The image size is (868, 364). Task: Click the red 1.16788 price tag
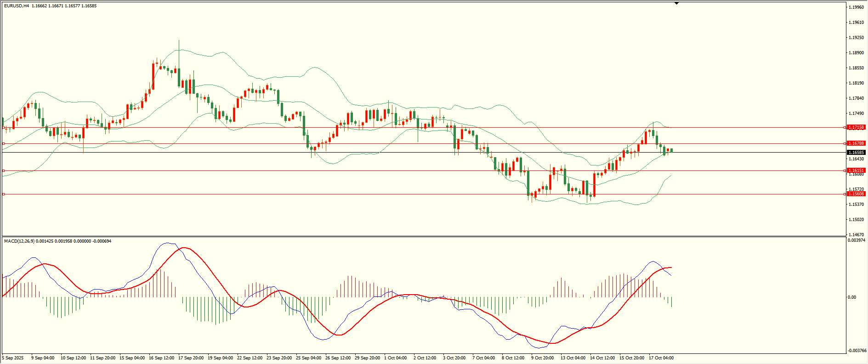pos(856,143)
